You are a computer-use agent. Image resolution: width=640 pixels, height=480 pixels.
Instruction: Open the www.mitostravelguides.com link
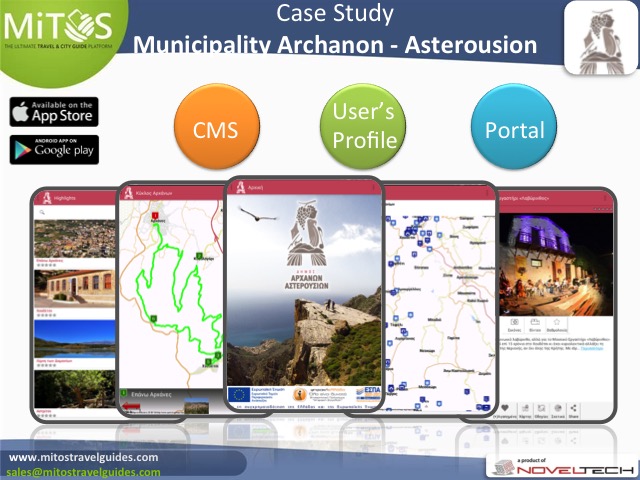click(84, 457)
